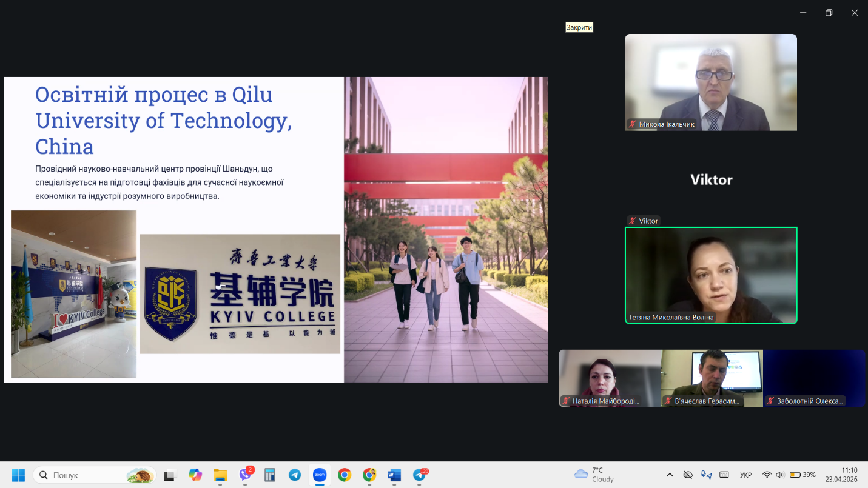This screenshot has width=868, height=488.
Task: Open the Wi-Fi quick settings panel
Action: (x=767, y=475)
